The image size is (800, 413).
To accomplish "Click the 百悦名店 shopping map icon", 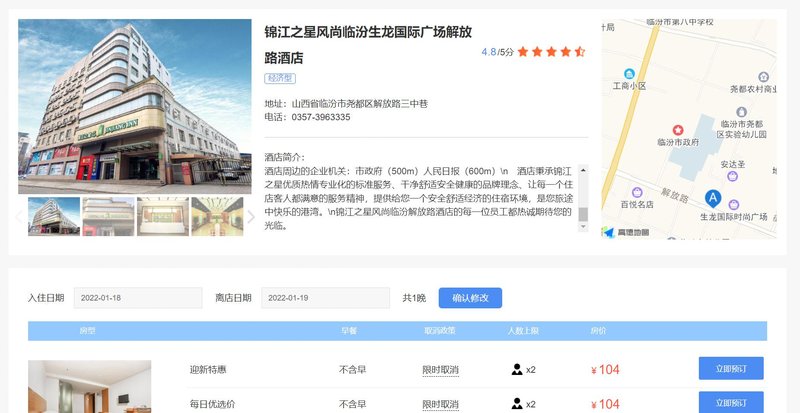I will pyautogui.click(x=636, y=191).
